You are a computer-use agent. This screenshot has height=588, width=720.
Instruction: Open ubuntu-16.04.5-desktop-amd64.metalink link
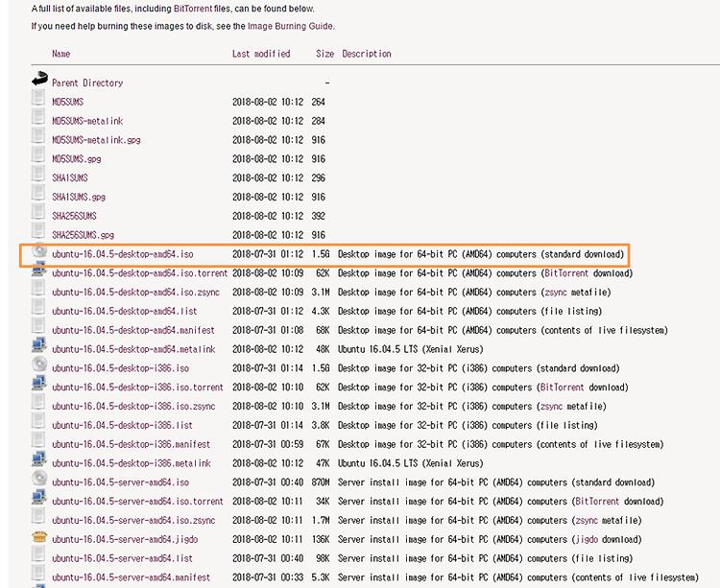tap(133, 349)
